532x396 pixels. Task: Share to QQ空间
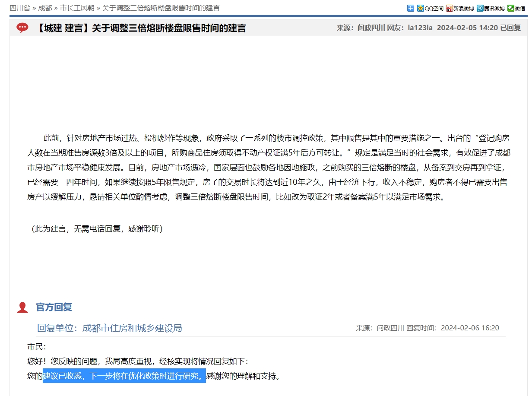click(x=430, y=8)
